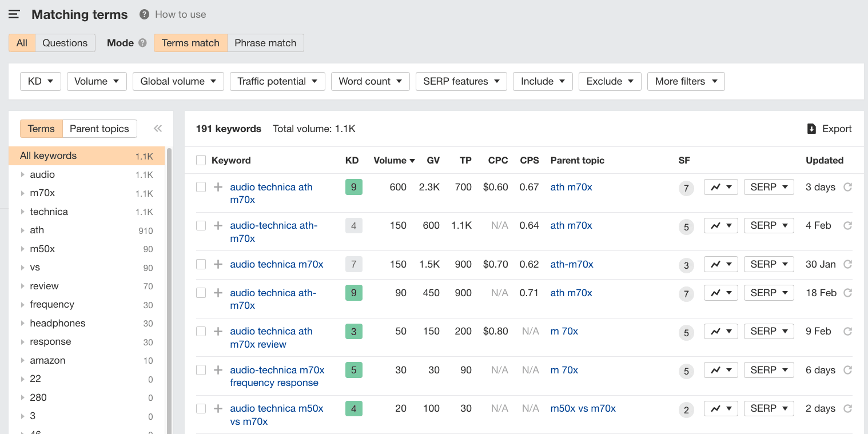Refresh the row updated 9 Feb
Image resolution: width=868 pixels, height=434 pixels.
tap(848, 331)
